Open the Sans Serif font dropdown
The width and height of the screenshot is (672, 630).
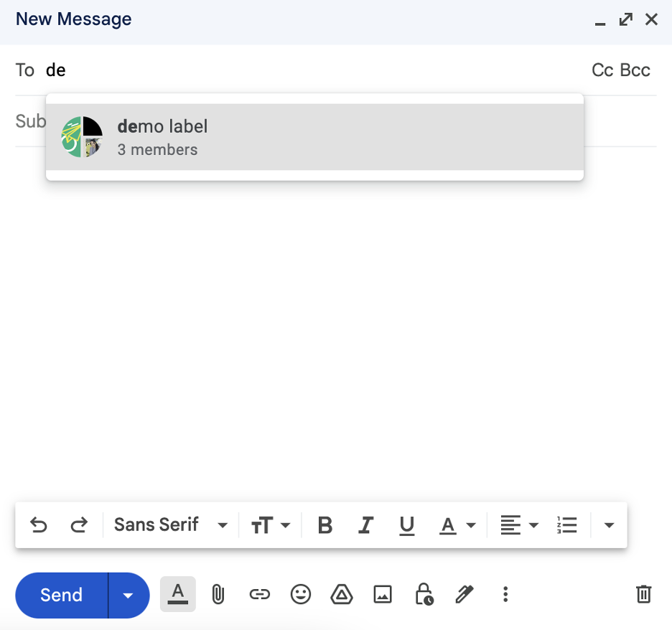coord(170,525)
